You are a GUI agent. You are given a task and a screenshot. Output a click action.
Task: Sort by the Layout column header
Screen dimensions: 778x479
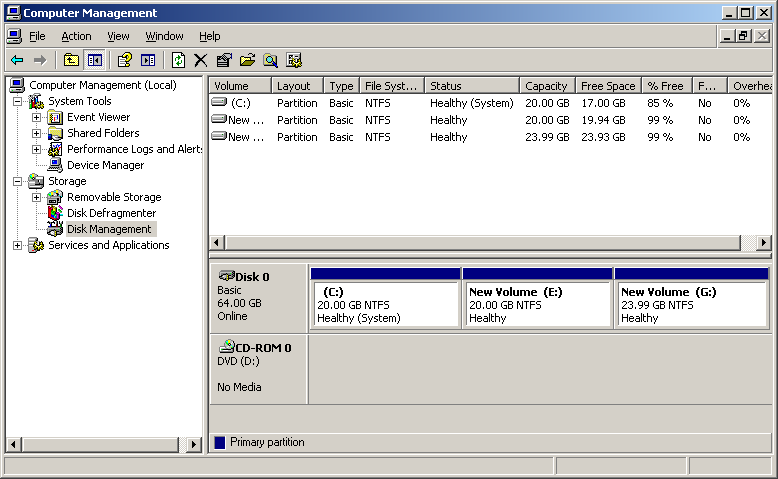pos(297,86)
